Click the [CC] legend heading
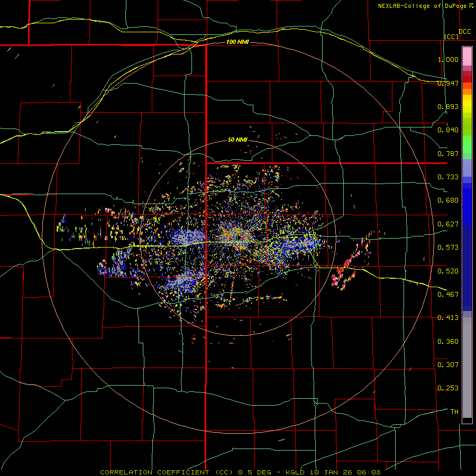The width and height of the screenshot is (476, 476). (452, 36)
